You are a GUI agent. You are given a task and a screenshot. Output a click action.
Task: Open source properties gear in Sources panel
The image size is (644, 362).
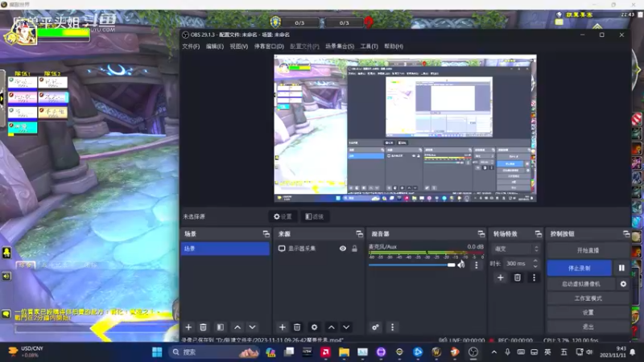tap(314, 327)
